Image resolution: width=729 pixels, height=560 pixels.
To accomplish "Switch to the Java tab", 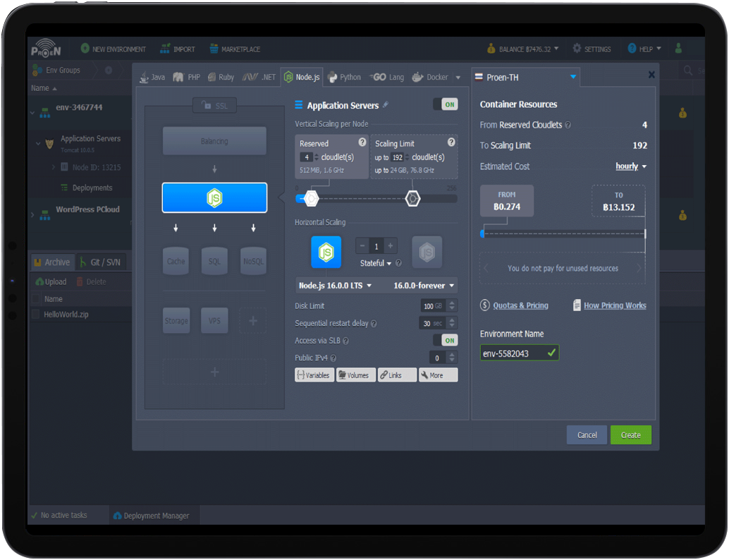I will click(152, 77).
